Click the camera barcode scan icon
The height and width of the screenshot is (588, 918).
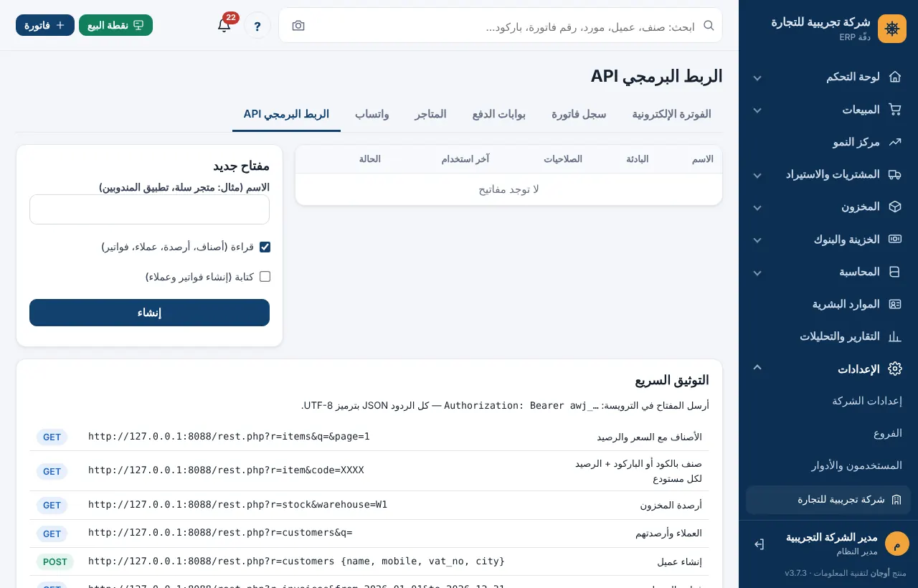point(298,26)
